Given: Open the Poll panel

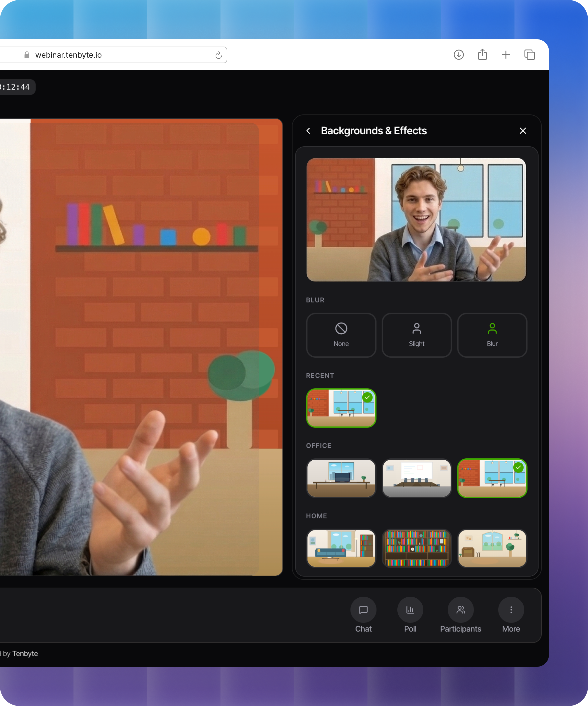Looking at the screenshot, I should click(x=410, y=610).
